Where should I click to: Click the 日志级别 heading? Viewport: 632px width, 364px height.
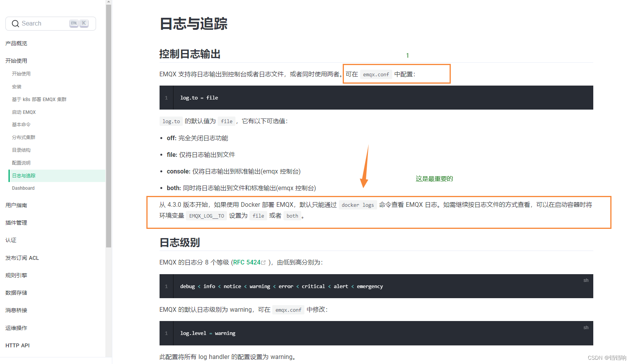coord(180,243)
